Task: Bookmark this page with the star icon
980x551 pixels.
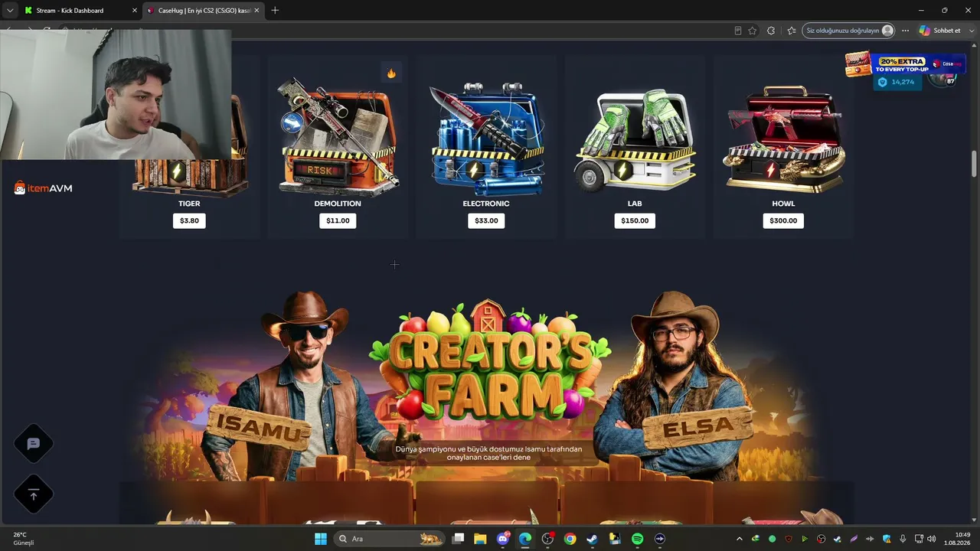Action: [x=753, y=31]
